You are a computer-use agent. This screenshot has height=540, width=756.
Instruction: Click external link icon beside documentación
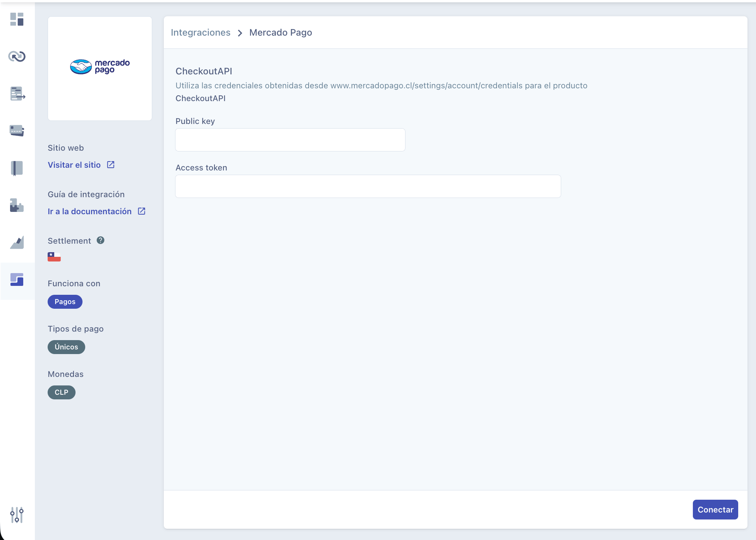[142, 211]
